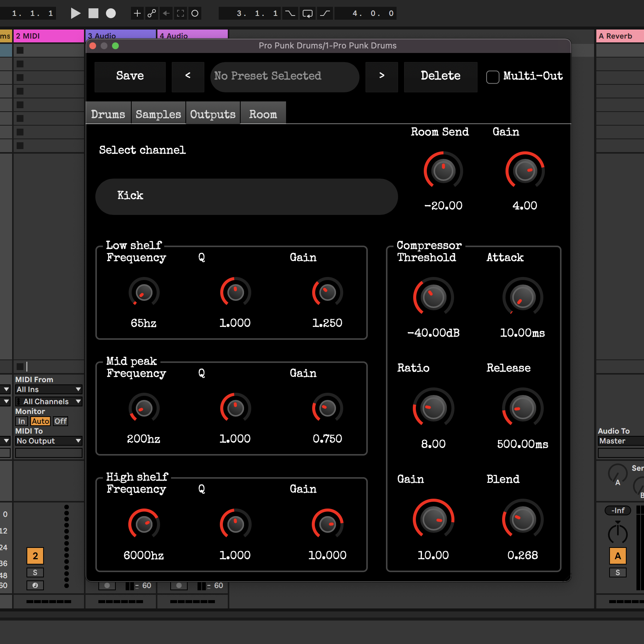The height and width of the screenshot is (644, 644).
Task: Click Session Record circle icon
Action: point(195,13)
